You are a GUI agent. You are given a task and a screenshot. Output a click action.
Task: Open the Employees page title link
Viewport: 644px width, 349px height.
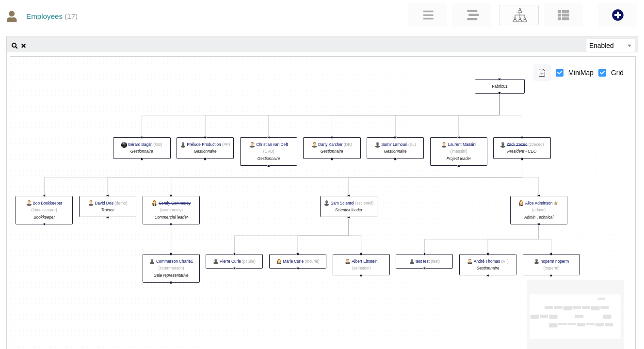[44, 16]
